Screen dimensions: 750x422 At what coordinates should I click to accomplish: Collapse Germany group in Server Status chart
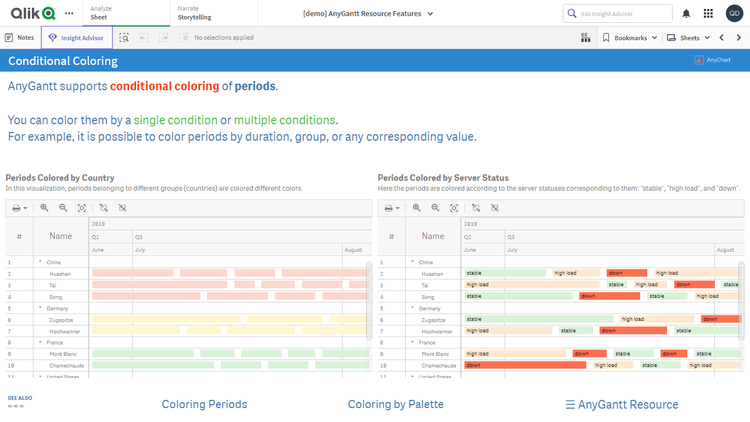[x=412, y=308]
